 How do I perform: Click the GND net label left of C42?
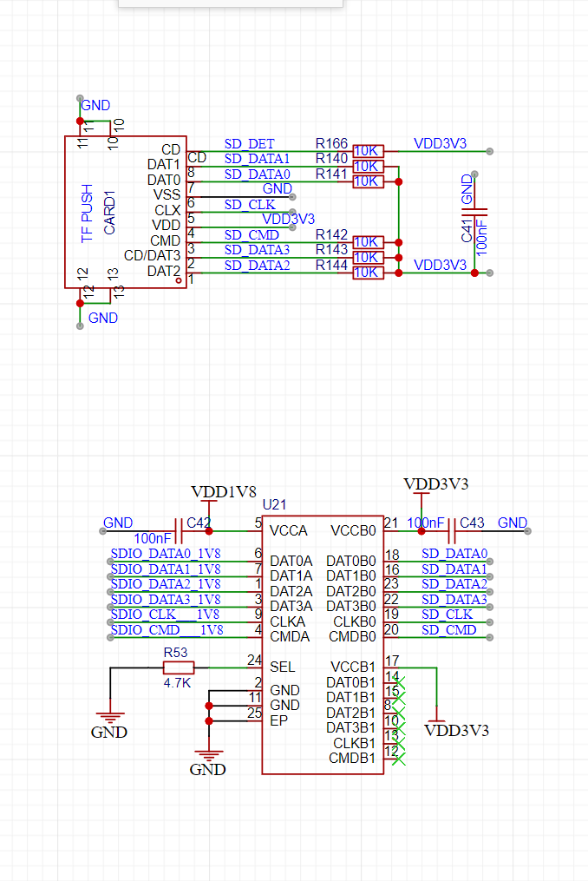118,523
